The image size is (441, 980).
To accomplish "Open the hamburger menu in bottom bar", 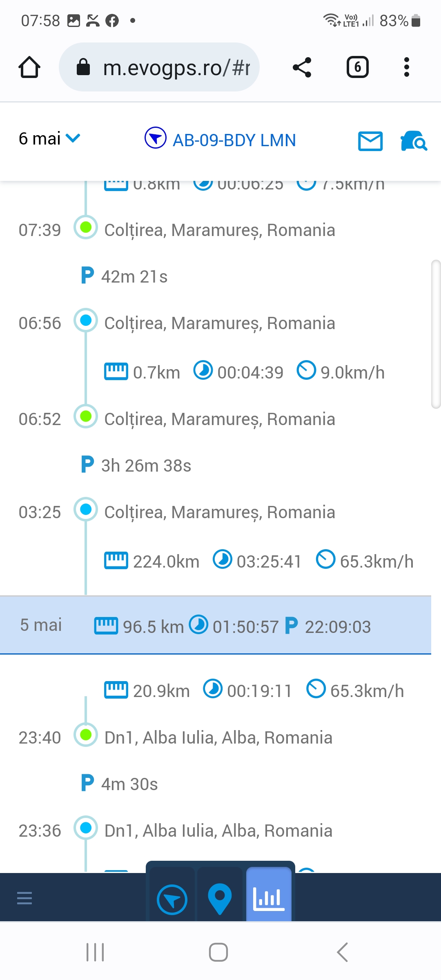I will pyautogui.click(x=24, y=898).
